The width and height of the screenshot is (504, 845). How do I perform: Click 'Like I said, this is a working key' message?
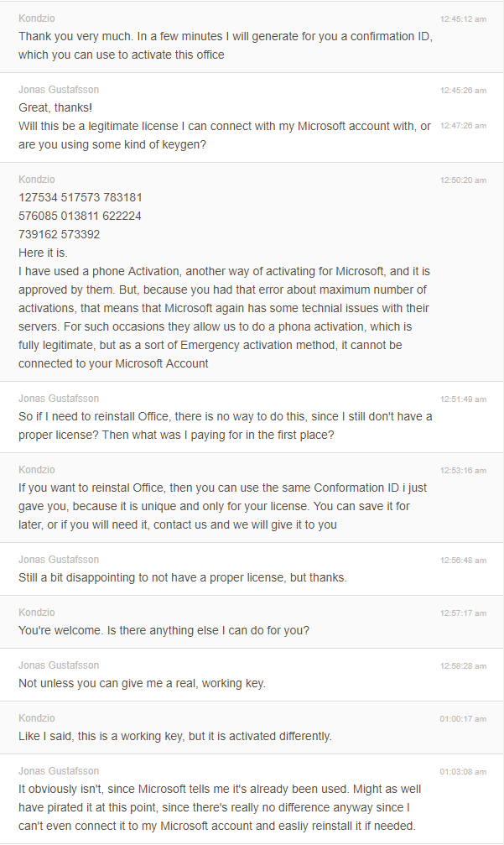tap(175, 736)
